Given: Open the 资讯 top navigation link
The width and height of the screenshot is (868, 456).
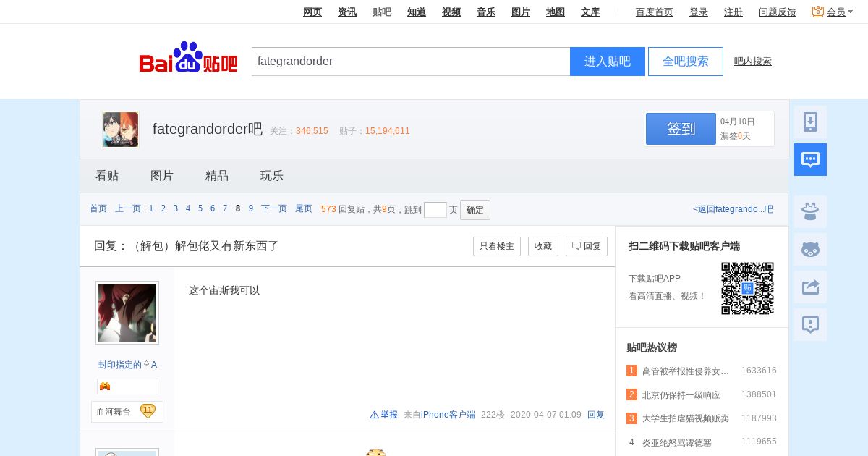Looking at the screenshot, I should click(x=347, y=12).
